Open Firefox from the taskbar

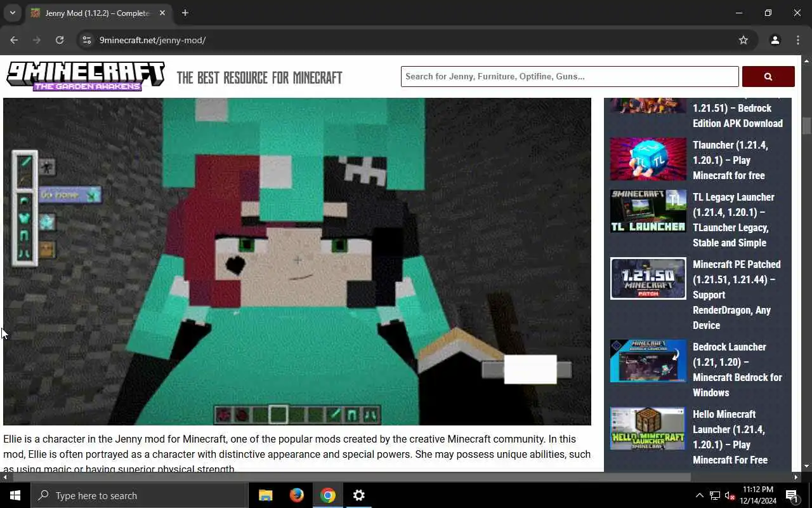point(296,495)
